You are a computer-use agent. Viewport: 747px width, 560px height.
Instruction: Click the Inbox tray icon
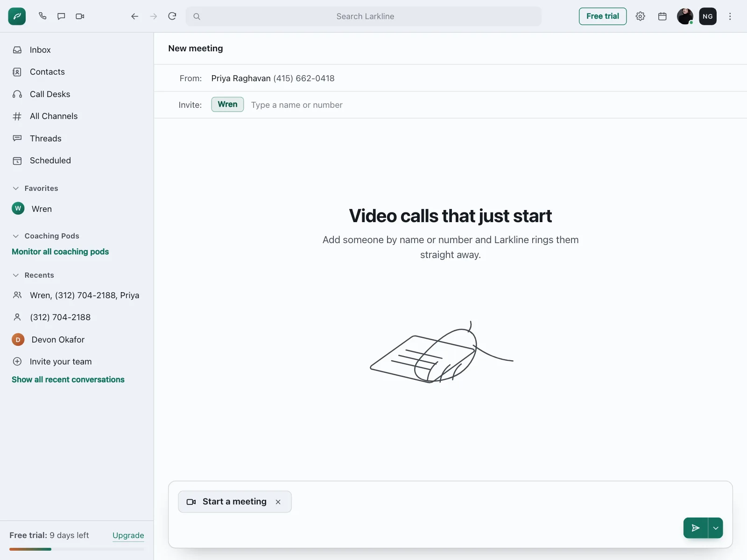point(17,50)
